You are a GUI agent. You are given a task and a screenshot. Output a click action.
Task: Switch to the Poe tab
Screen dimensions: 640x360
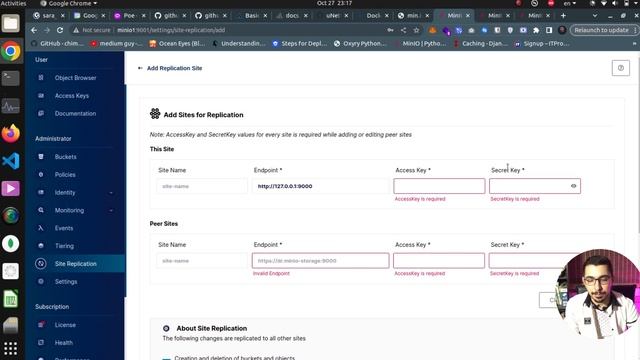(129, 16)
